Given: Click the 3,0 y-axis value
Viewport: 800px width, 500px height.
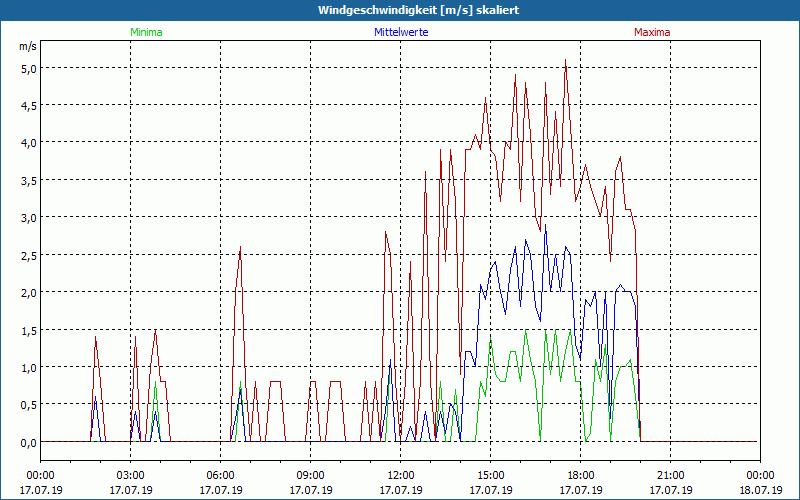Looking at the screenshot, I should [28, 218].
